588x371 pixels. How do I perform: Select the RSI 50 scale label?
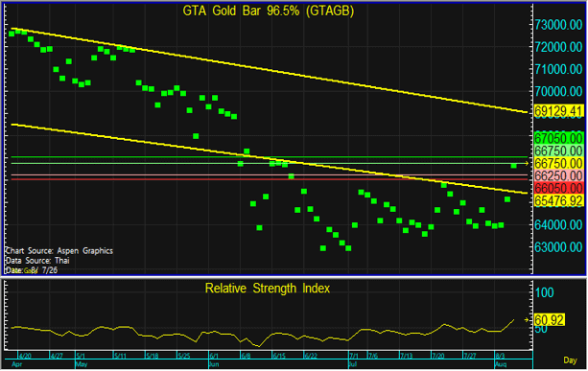(542, 329)
